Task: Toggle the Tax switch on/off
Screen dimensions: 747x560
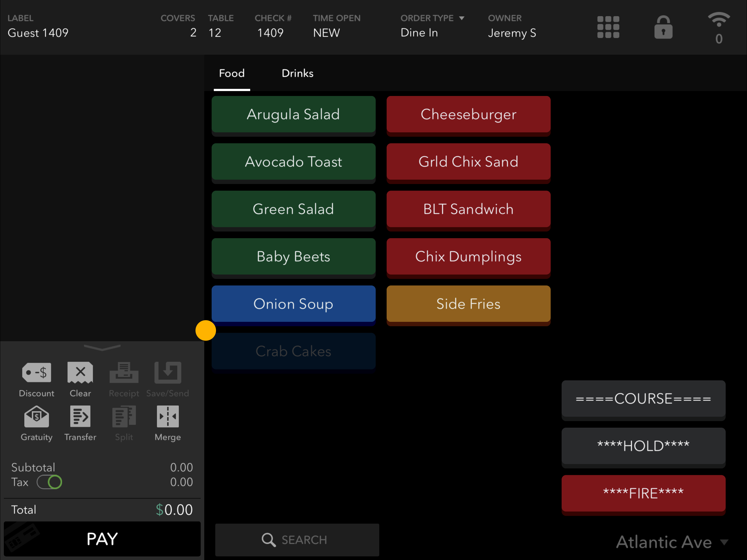Action: [50, 482]
